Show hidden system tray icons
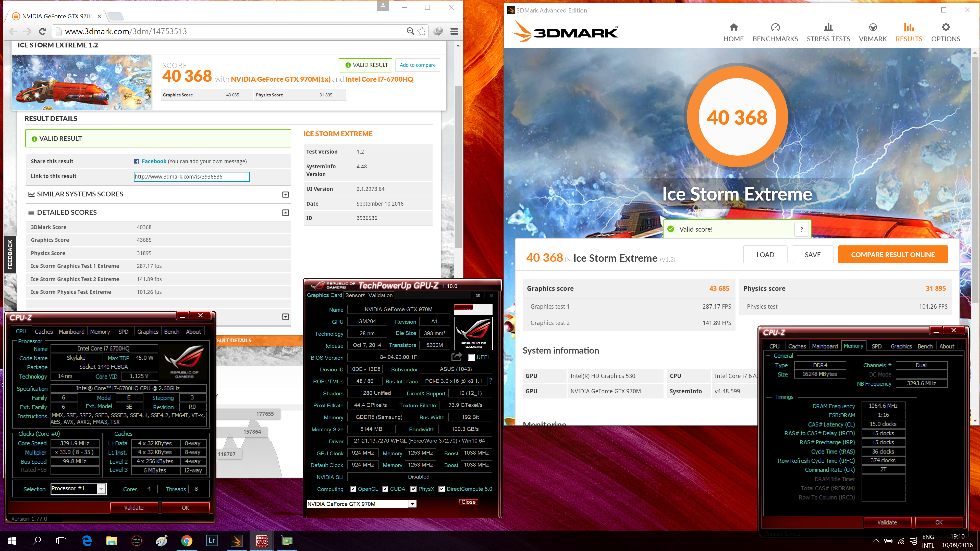The width and height of the screenshot is (980, 551). tap(876, 541)
